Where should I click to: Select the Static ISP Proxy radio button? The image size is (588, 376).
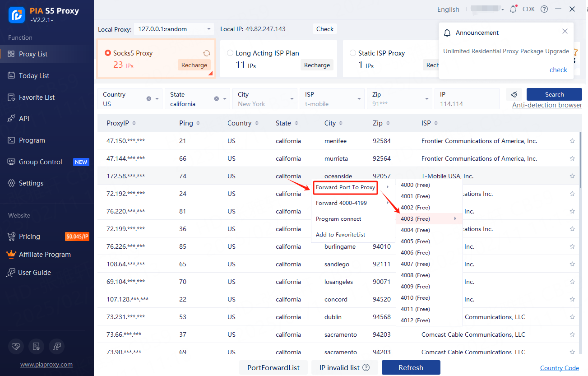353,53
